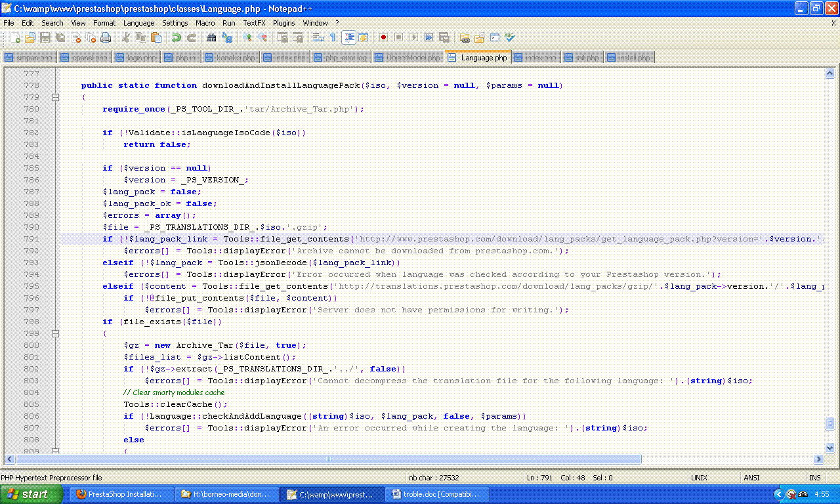Switch to the ObjectModel.php tab
The height and width of the screenshot is (504, 840).
(x=408, y=58)
